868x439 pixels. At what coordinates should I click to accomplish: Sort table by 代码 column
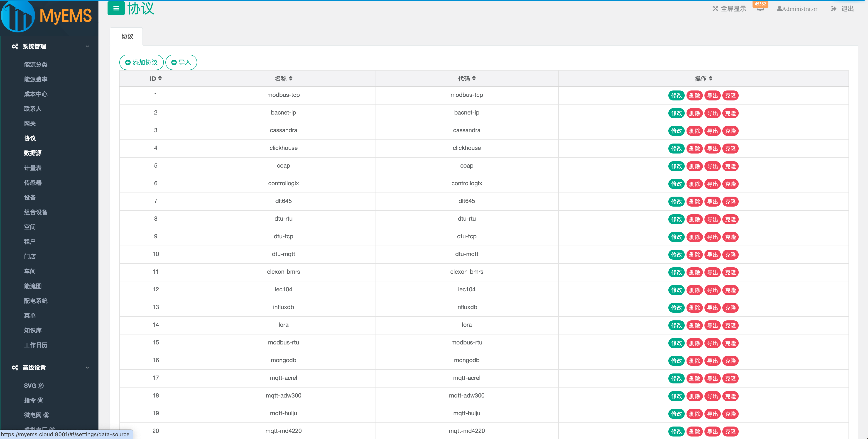474,78
